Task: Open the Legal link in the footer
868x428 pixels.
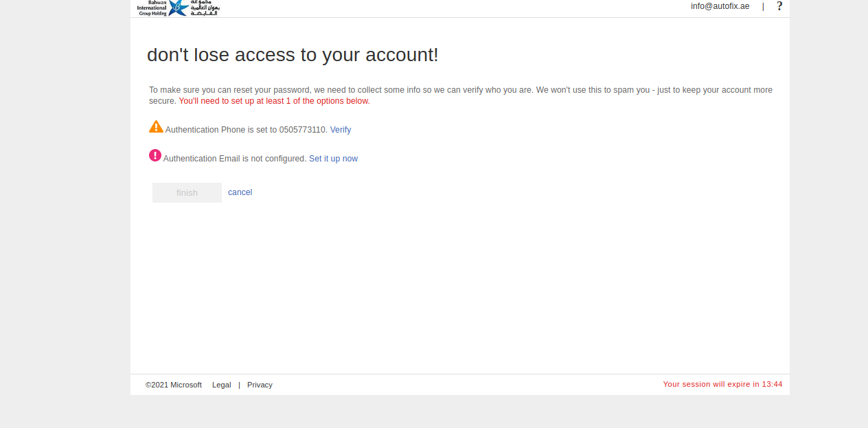Action: coord(221,385)
